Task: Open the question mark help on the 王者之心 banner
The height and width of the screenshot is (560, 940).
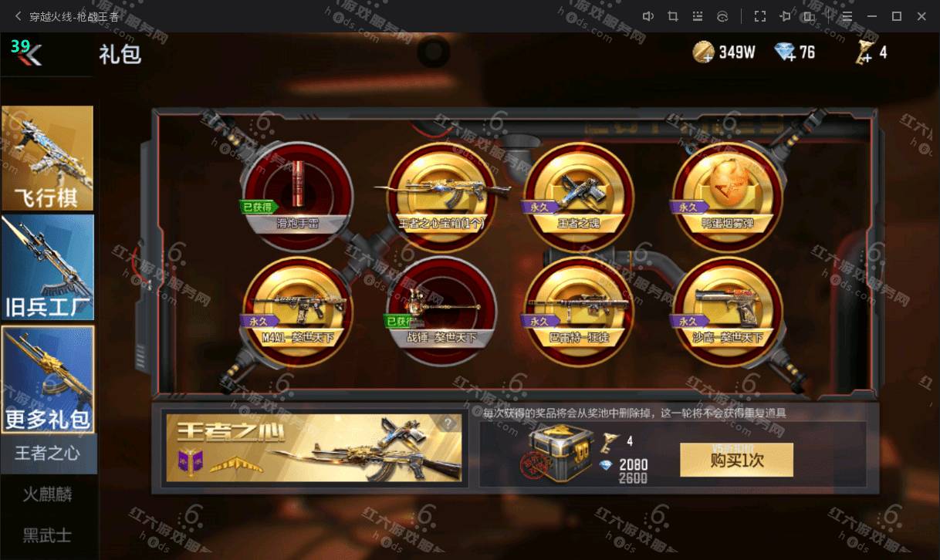Action: click(x=448, y=423)
